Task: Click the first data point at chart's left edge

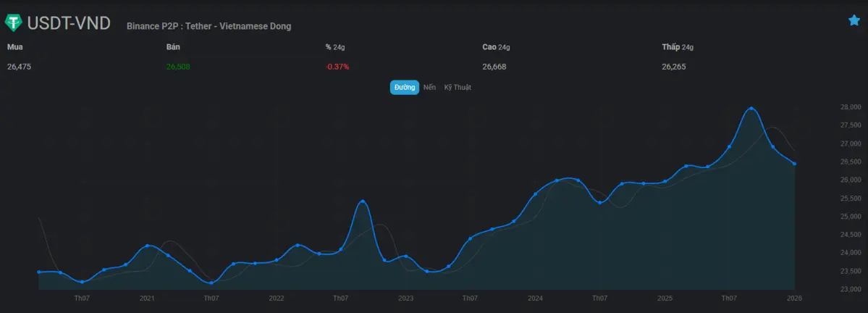Action: 38,272
